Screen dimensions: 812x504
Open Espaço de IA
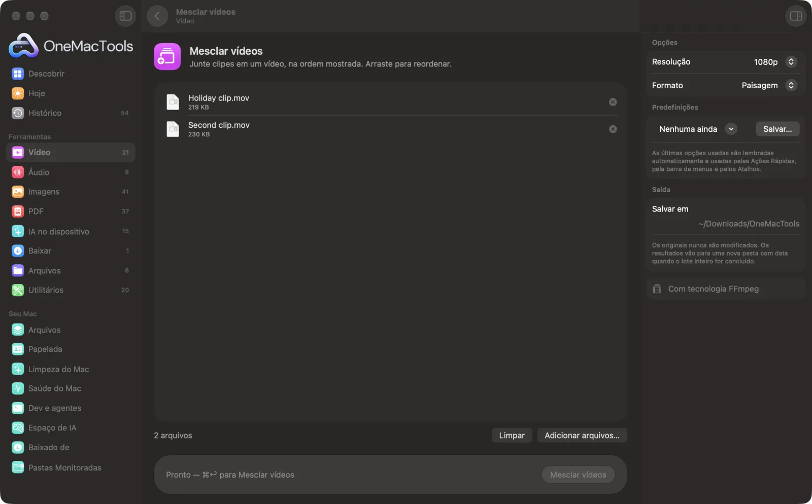(x=71, y=427)
